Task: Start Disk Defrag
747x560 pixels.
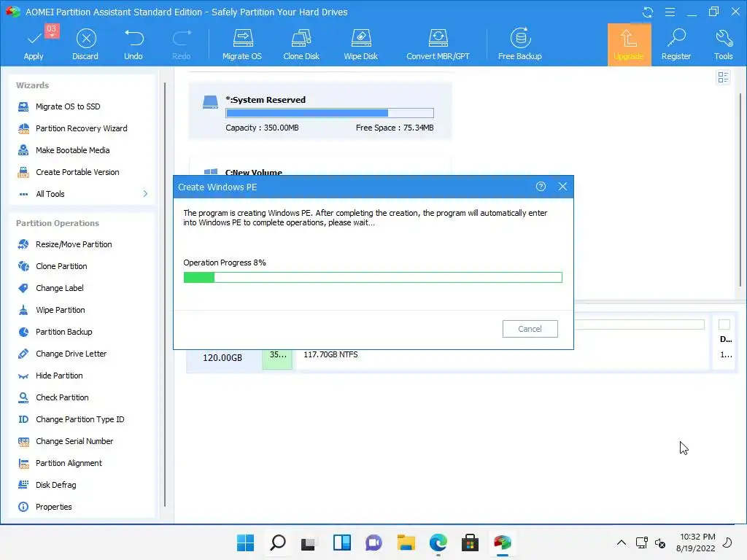Action: click(x=55, y=485)
